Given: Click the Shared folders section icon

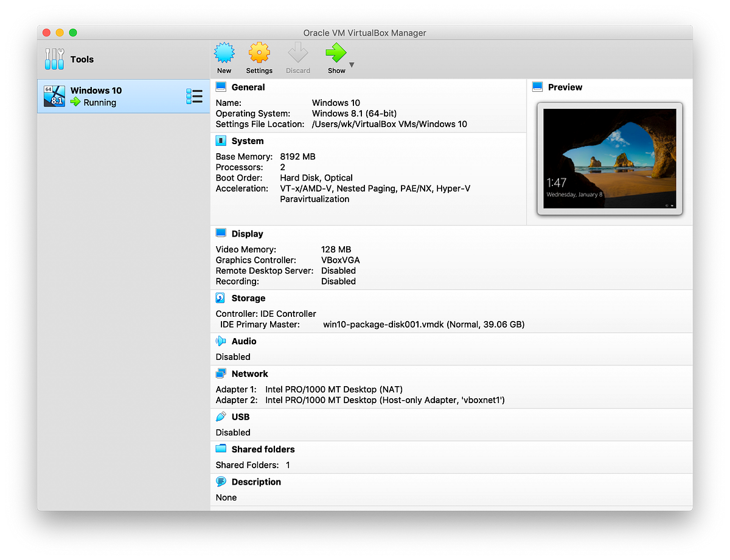Looking at the screenshot, I should (221, 449).
